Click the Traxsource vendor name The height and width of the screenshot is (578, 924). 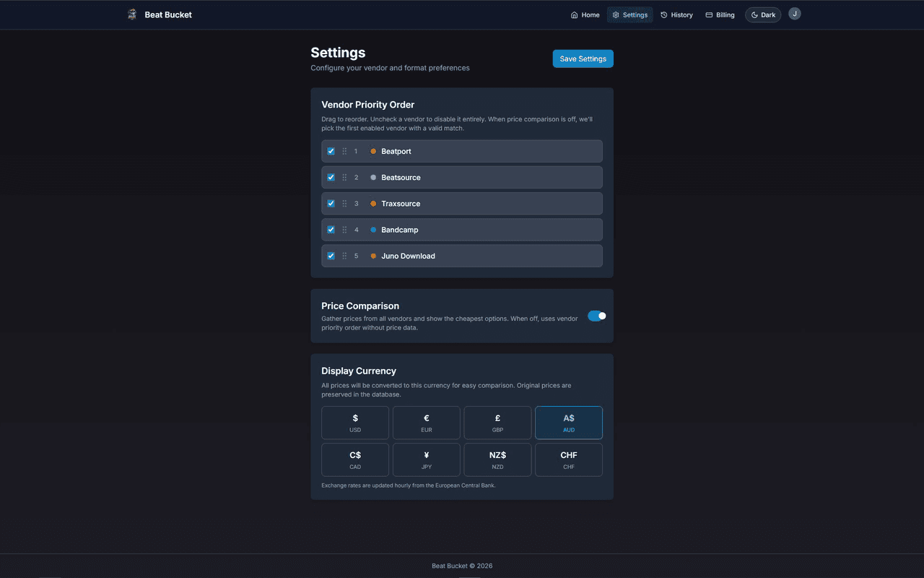click(x=401, y=204)
